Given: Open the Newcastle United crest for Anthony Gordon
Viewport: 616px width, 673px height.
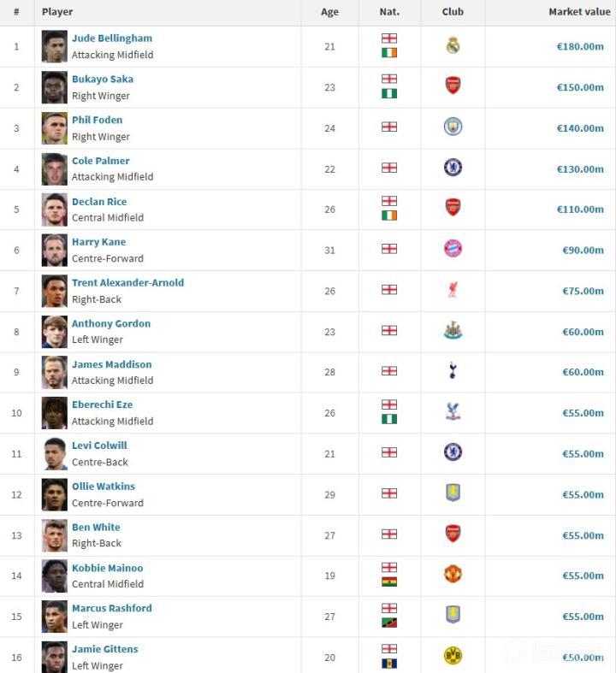Looking at the screenshot, I should (453, 331).
